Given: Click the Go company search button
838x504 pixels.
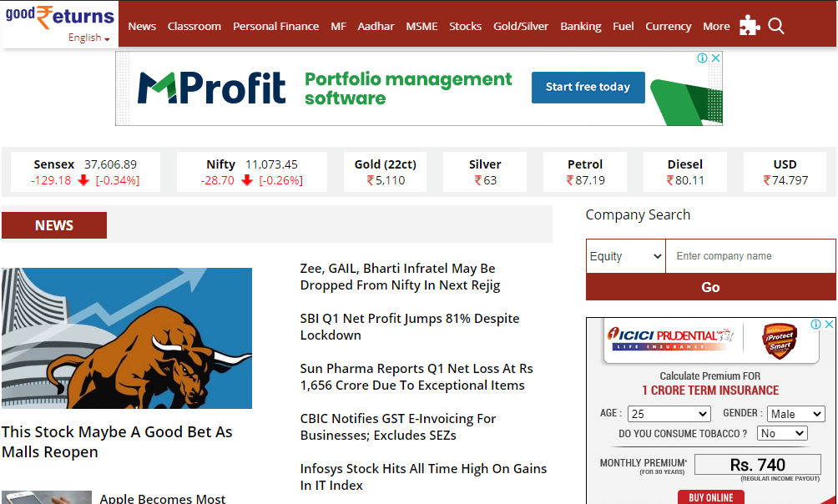Looking at the screenshot, I should tap(710, 287).
